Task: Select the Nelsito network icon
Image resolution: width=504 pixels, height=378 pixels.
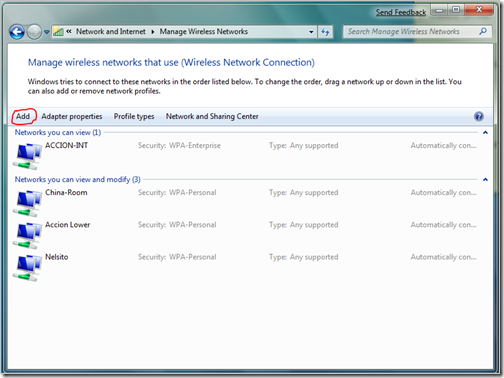Action: pyautogui.click(x=27, y=268)
